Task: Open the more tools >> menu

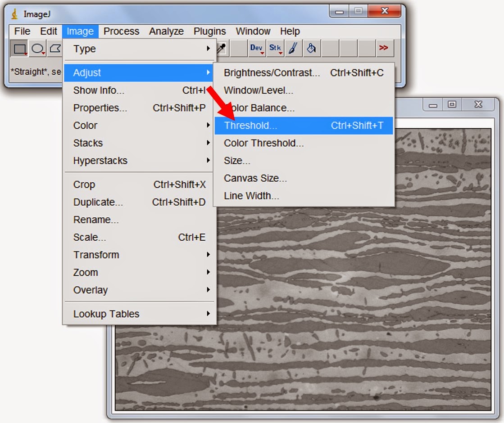Action: pos(384,48)
